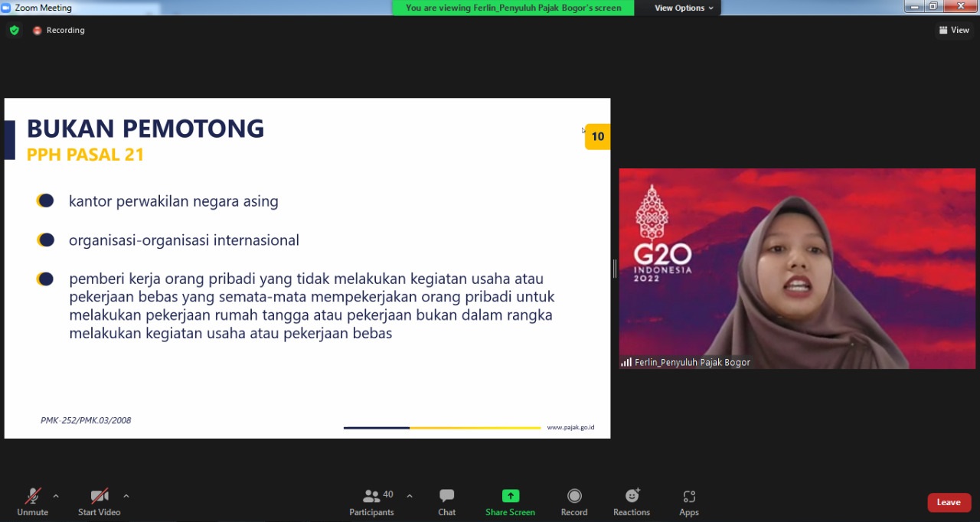
Task: Click the divider handle between slide and video
Action: [614, 269]
